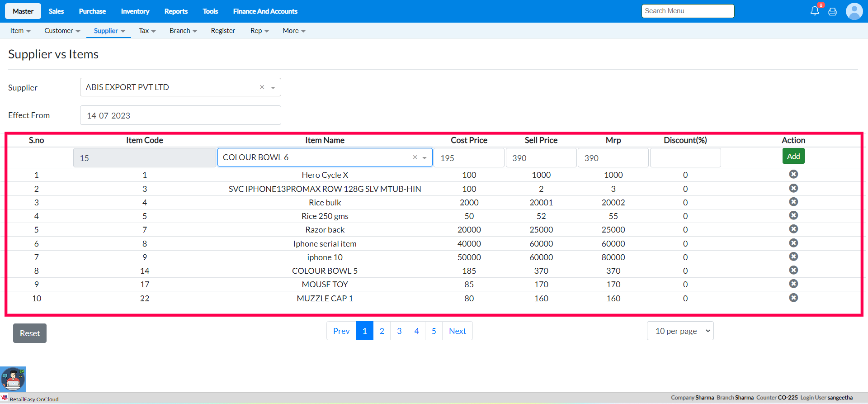
Task: Open the notifications bell icon
Action: [x=815, y=11]
